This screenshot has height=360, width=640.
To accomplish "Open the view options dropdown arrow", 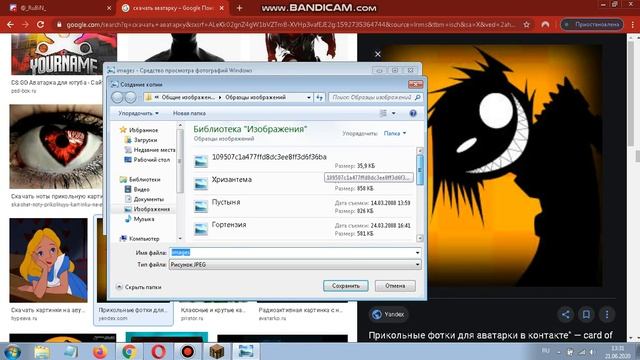I will (393, 113).
